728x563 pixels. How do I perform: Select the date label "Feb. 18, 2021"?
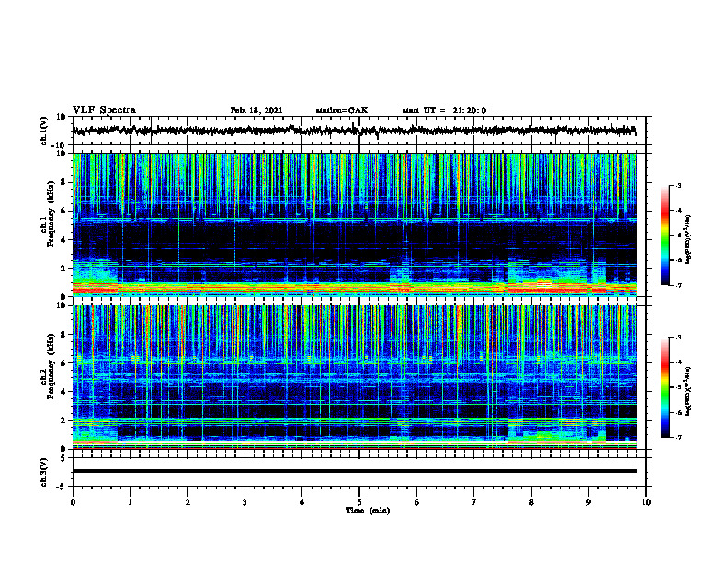[256, 110]
